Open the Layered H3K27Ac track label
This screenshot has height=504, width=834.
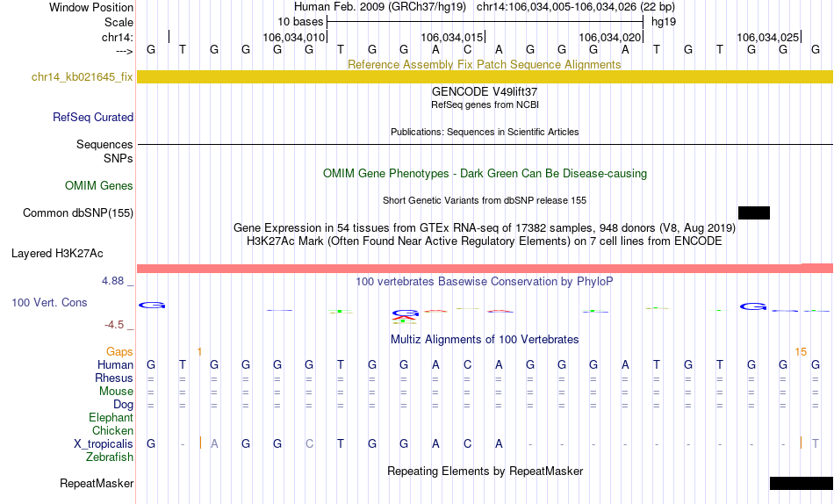click(x=57, y=254)
